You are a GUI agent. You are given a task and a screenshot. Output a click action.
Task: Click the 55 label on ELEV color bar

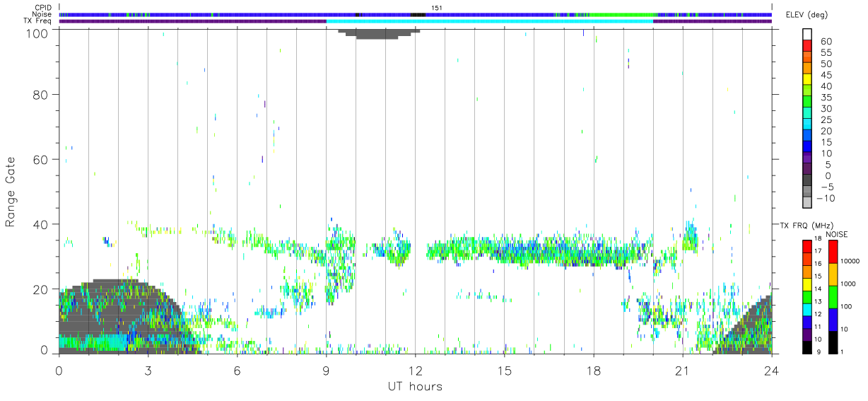point(826,53)
